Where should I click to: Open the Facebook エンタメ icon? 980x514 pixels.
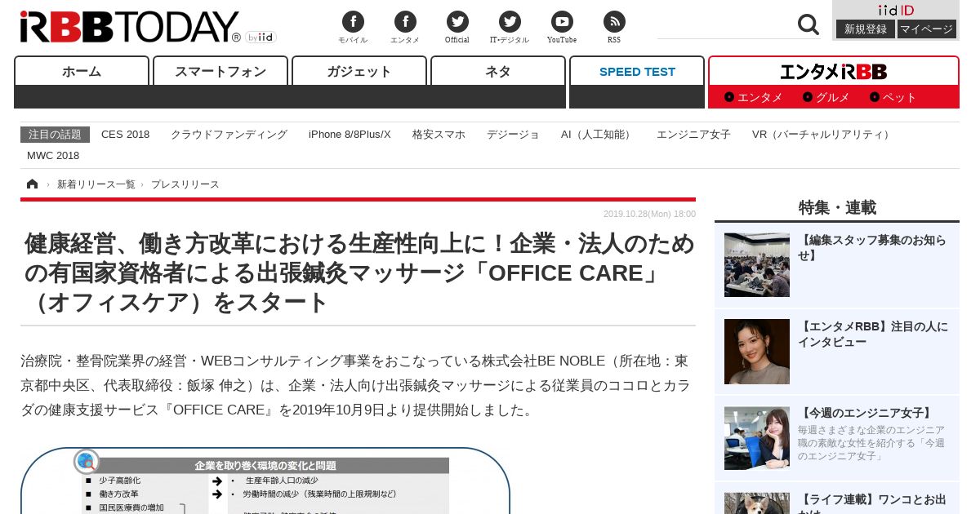tap(405, 22)
